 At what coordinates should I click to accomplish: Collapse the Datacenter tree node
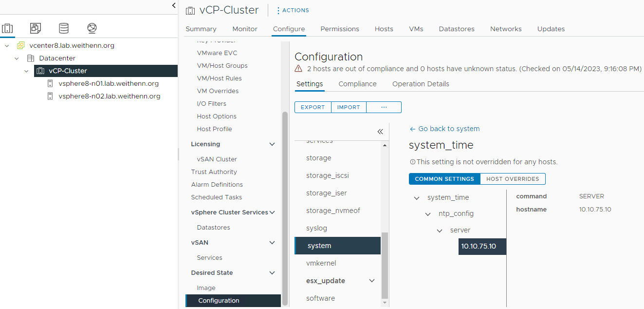pyautogui.click(x=17, y=58)
